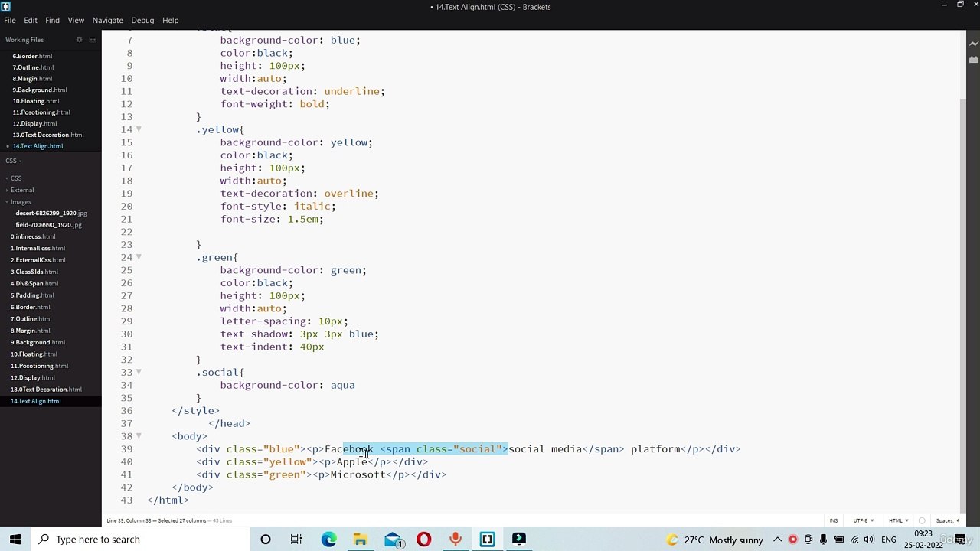Open Working Files gear settings
Screen dimensions: 980x551
click(x=79, y=40)
